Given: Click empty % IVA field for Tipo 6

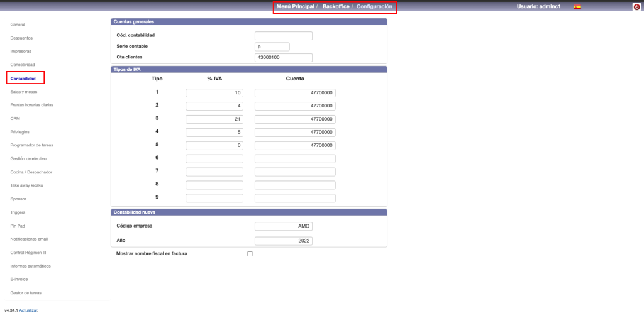Looking at the screenshot, I should pos(214,158).
